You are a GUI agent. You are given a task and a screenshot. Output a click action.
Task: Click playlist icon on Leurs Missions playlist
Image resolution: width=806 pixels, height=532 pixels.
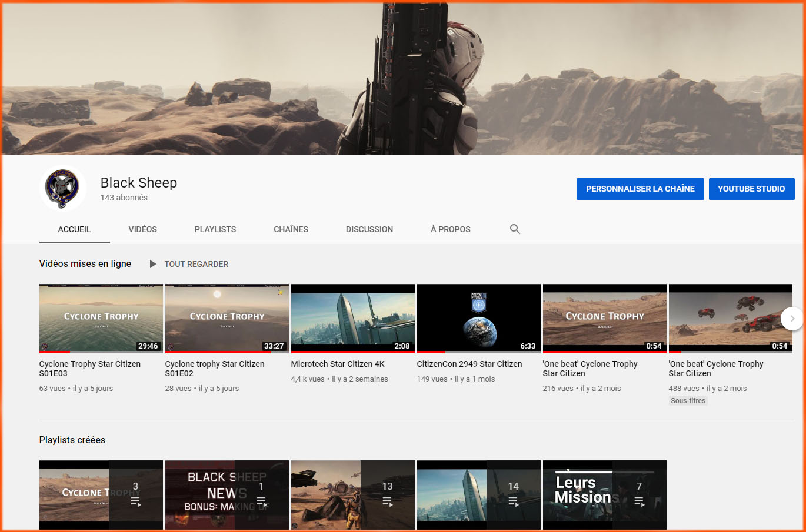click(x=639, y=502)
